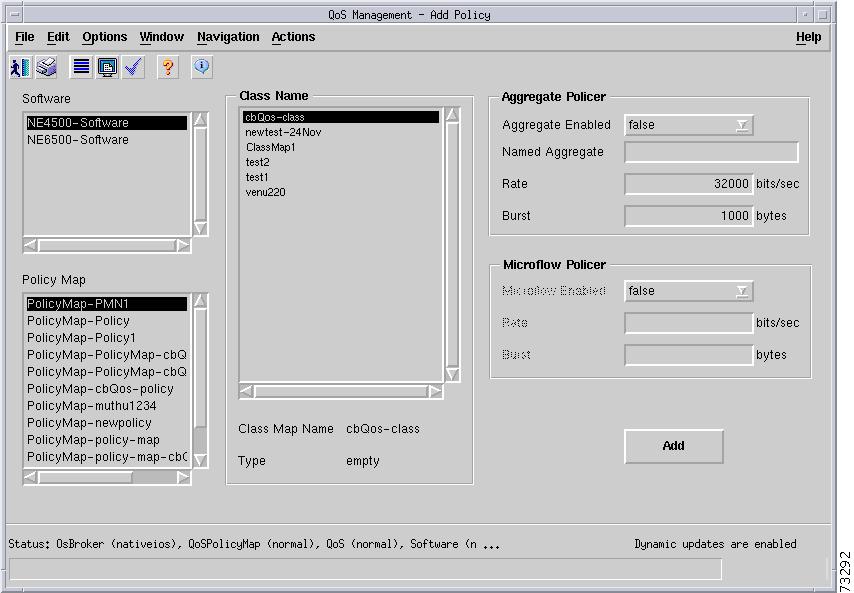The height and width of the screenshot is (593, 854).
Task: Open the Options menu
Action: (x=105, y=37)
